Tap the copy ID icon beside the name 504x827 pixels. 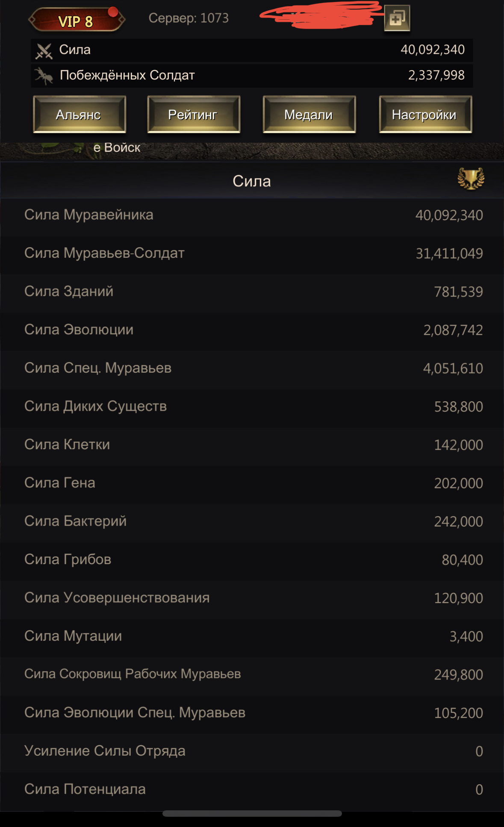tap(397, 18)
